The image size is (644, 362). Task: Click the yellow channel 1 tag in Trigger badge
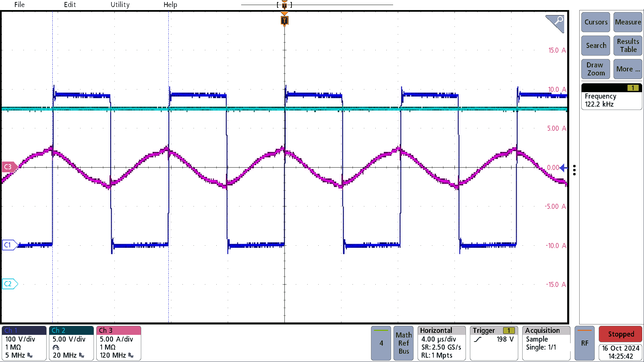(x=509, y=330)
